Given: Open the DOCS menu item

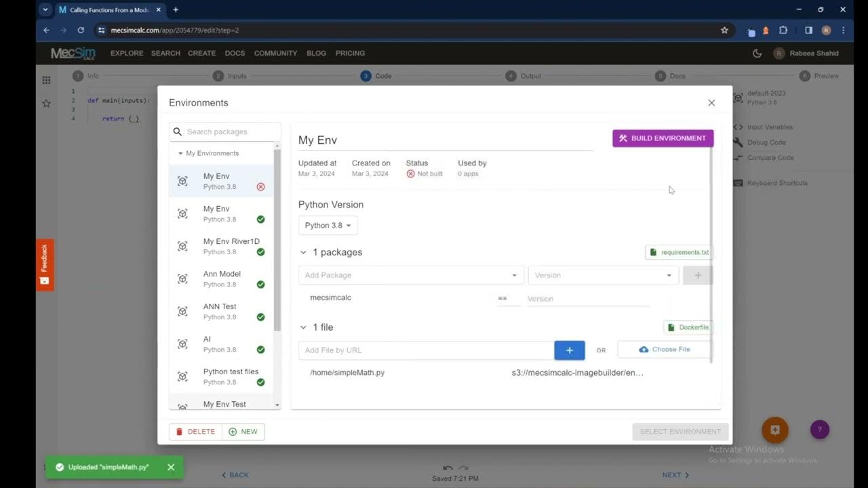Looking at the screenshot, I should [235, 53].
